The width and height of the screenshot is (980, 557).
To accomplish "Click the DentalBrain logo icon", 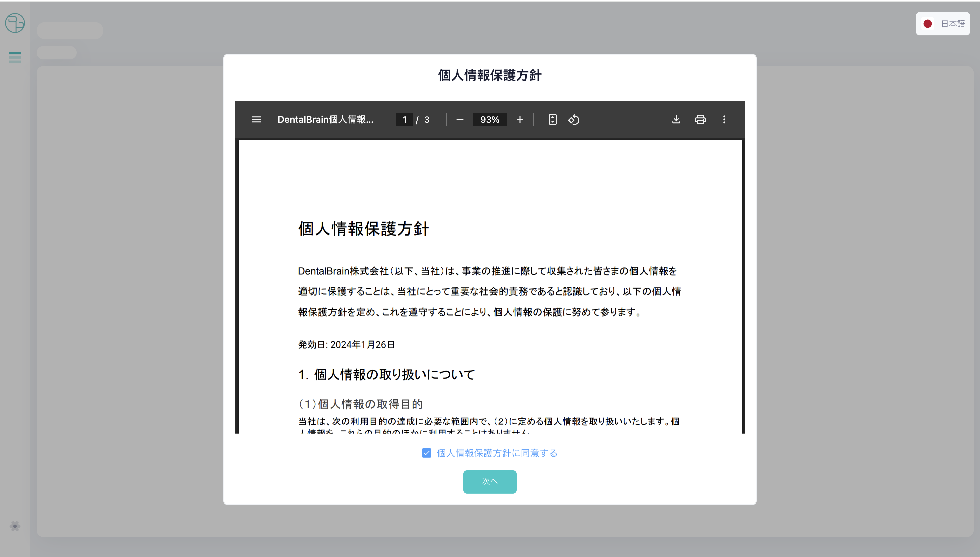I will click(15, 23).
